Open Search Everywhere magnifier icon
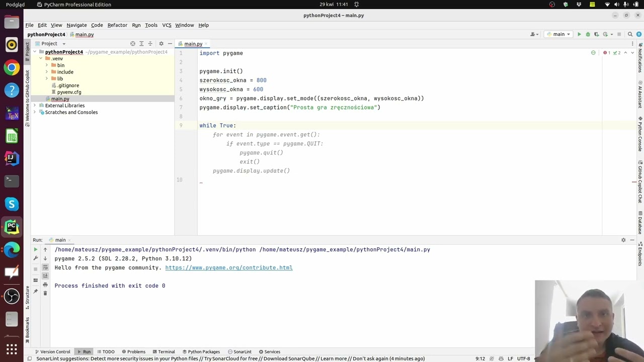Image resolution: width=644 pixels, height=362 pixels. tap(630, 34)
